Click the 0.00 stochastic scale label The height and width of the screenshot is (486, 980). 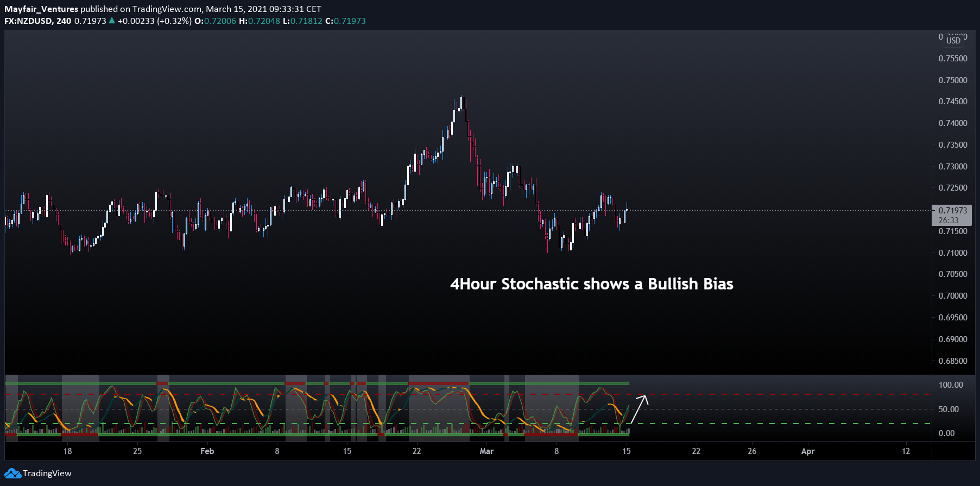pos(946,433)
